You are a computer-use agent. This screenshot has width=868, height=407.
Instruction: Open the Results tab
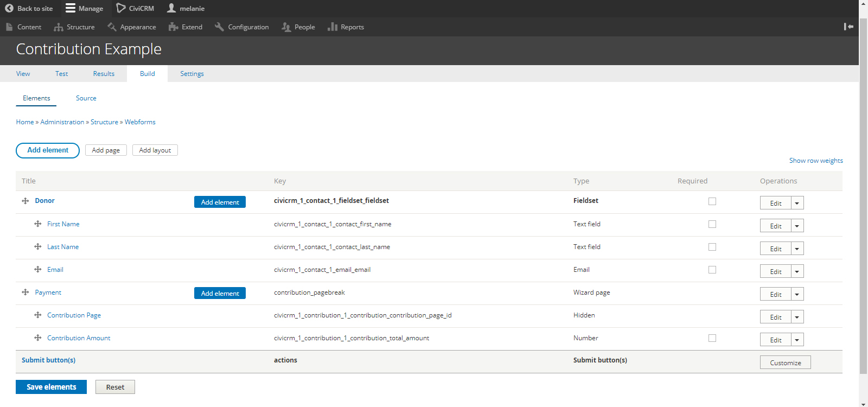click(x=104, y=74)
